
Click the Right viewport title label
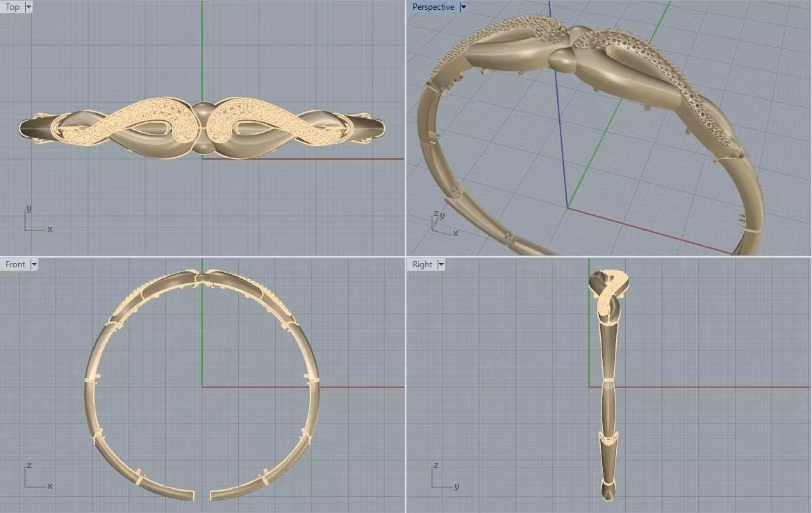422,264
